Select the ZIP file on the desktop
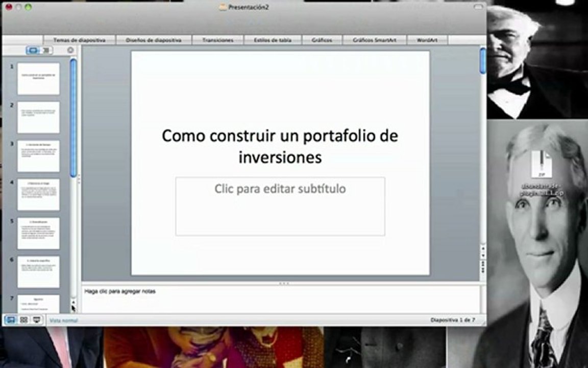 point(542,165)
